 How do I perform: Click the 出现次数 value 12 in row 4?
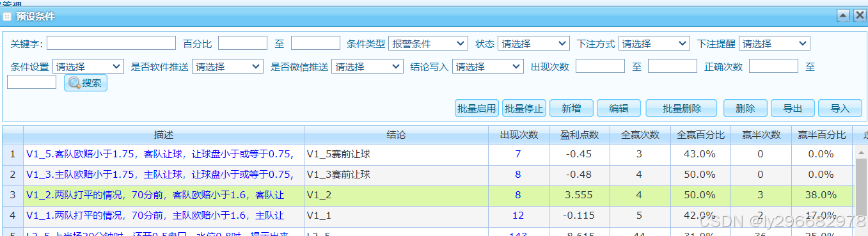coord(518,216)
